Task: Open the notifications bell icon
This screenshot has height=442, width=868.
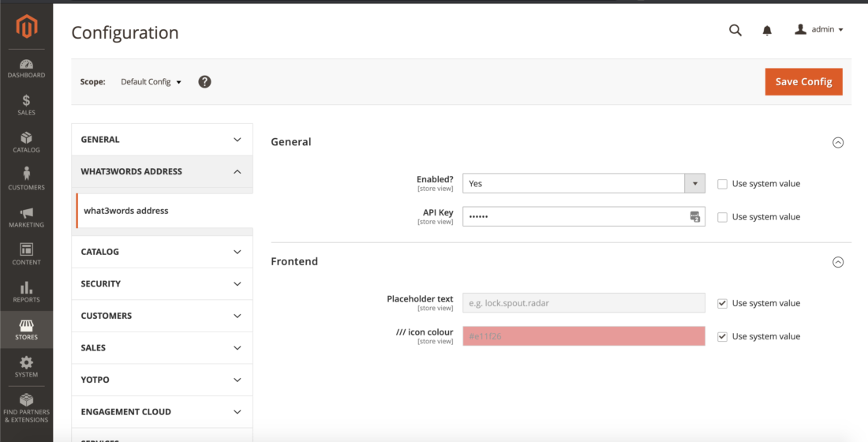Action: pyautogui.click(x=767, y=31)
